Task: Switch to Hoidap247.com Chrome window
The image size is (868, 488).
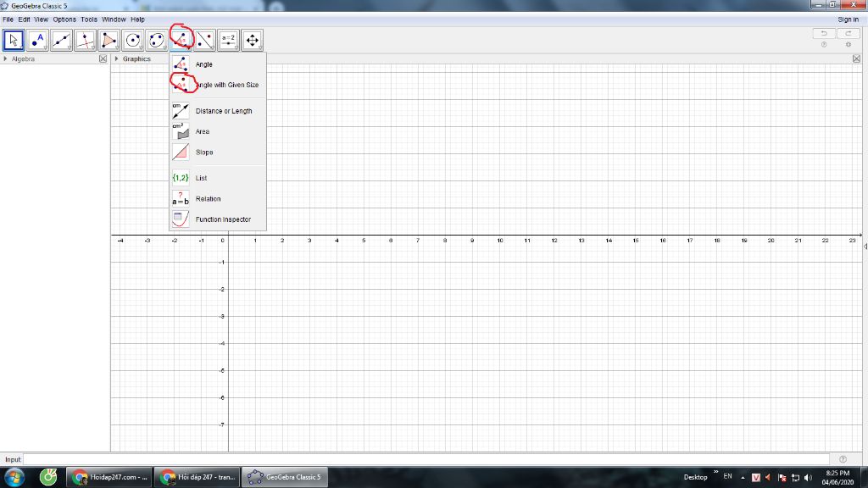Action: [x=109, y=477]
